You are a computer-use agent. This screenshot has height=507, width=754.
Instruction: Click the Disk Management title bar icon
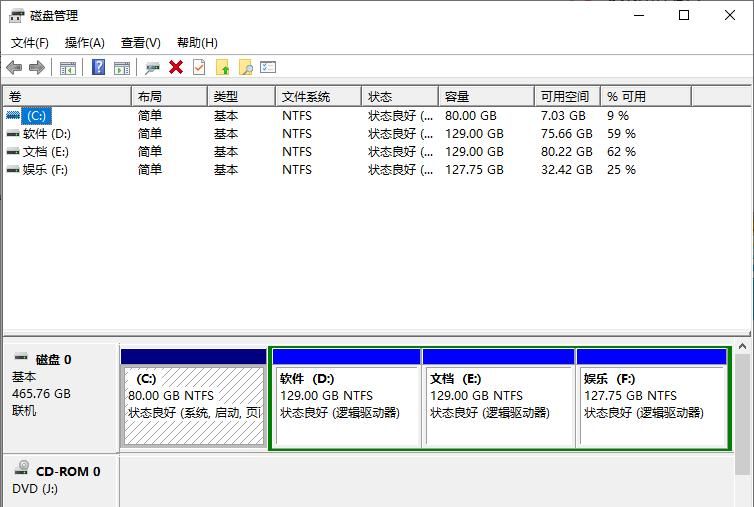16,16
